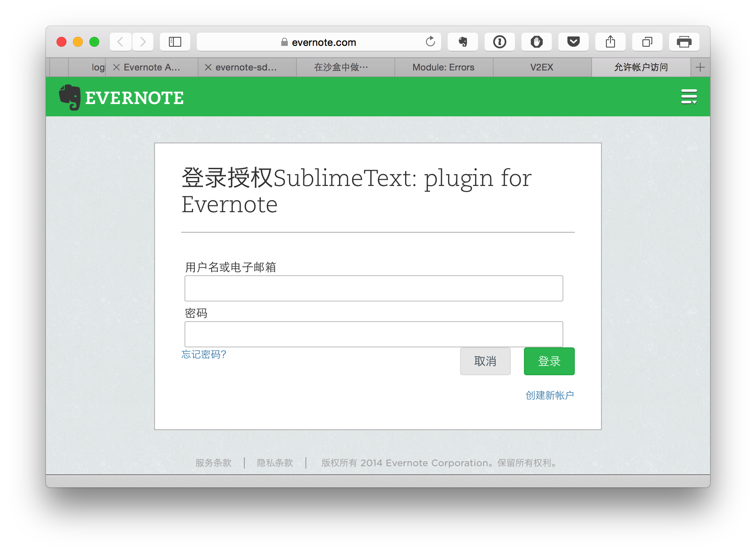Viewport: 756px width, 553px height.
Task: Open 隐私条款 footer link
Action: click(275, 463)
